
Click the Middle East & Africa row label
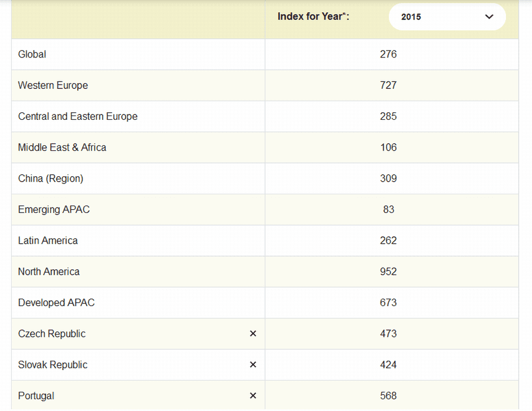[62, 147]
